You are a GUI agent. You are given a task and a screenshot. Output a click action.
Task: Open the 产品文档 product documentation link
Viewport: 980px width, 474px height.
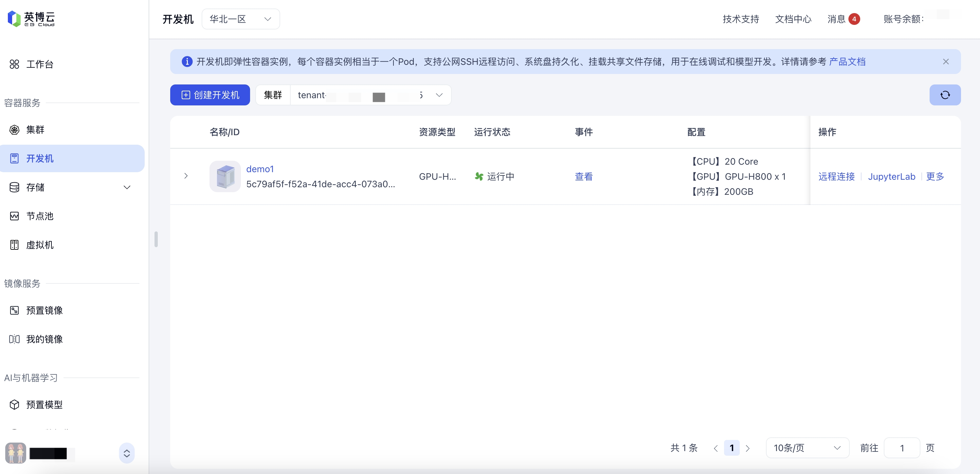(847, 62)
